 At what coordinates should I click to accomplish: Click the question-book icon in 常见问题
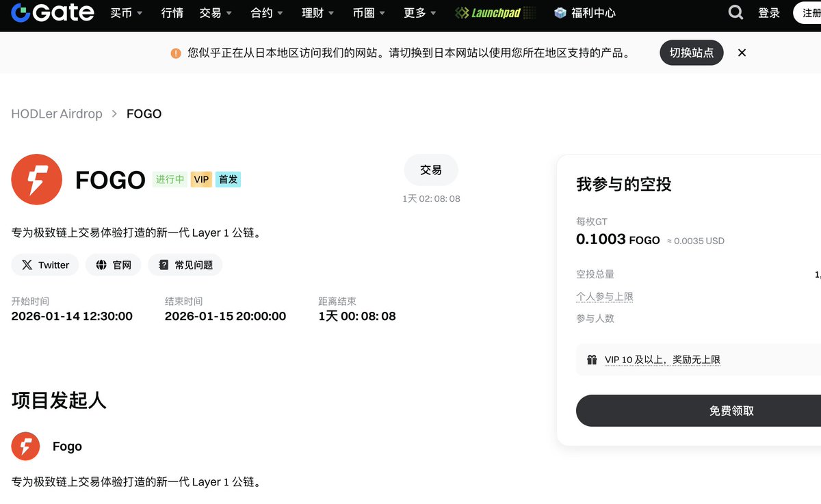[x=164, y=265]
